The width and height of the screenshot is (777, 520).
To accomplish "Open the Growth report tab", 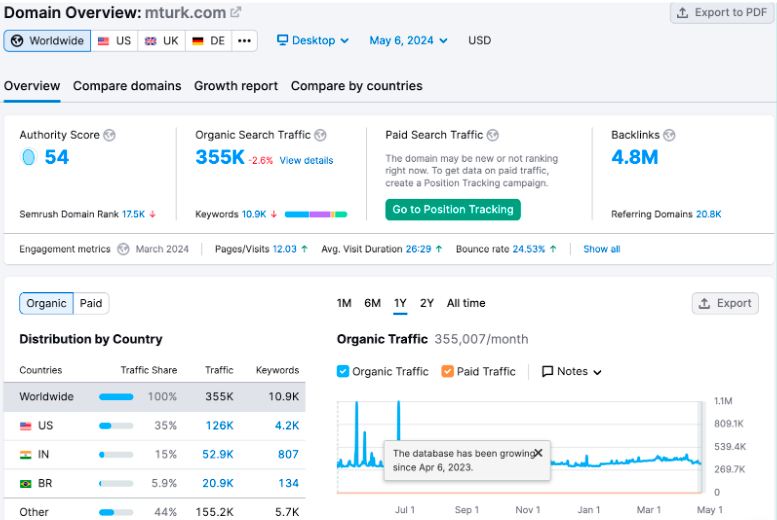I will [x=236, y=86].
